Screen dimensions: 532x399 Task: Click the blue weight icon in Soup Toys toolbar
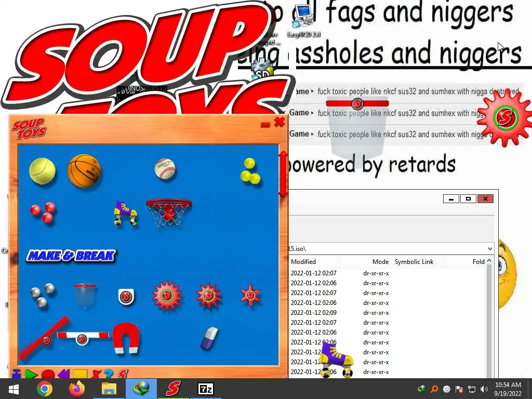tap(16, 374)
